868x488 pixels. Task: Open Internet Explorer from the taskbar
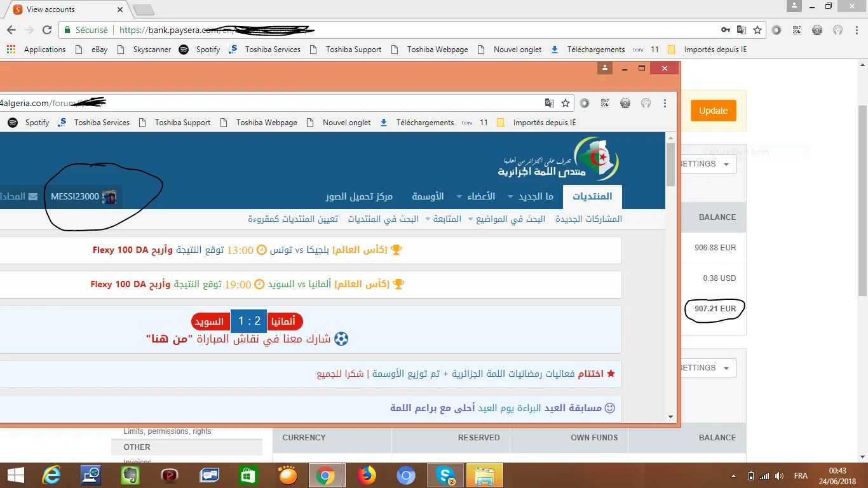point(51,475)
